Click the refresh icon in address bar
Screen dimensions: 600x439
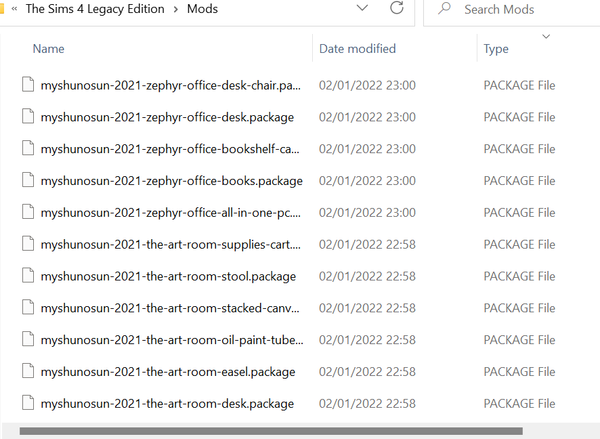point(397,8)
